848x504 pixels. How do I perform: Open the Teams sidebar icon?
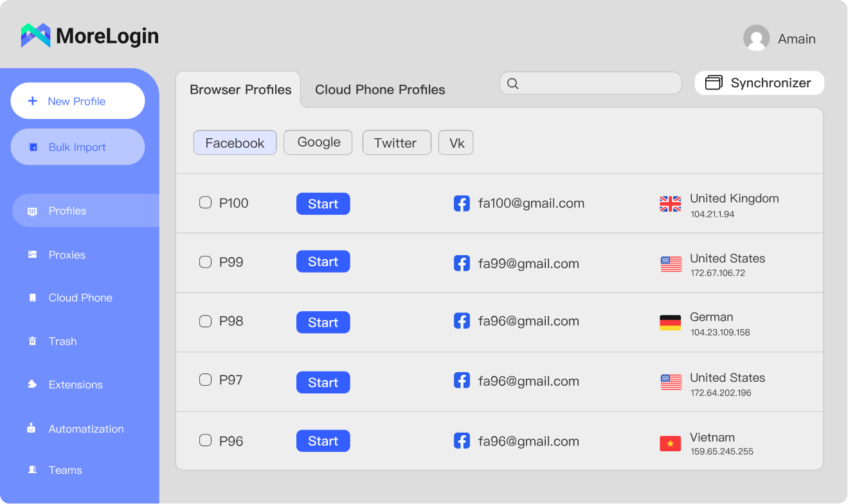(32, 470)
